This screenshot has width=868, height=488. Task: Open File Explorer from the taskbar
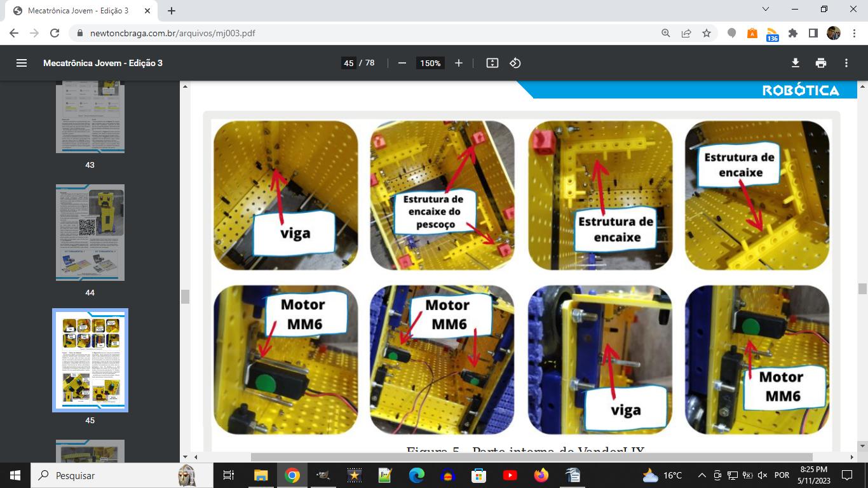[261, 475]
